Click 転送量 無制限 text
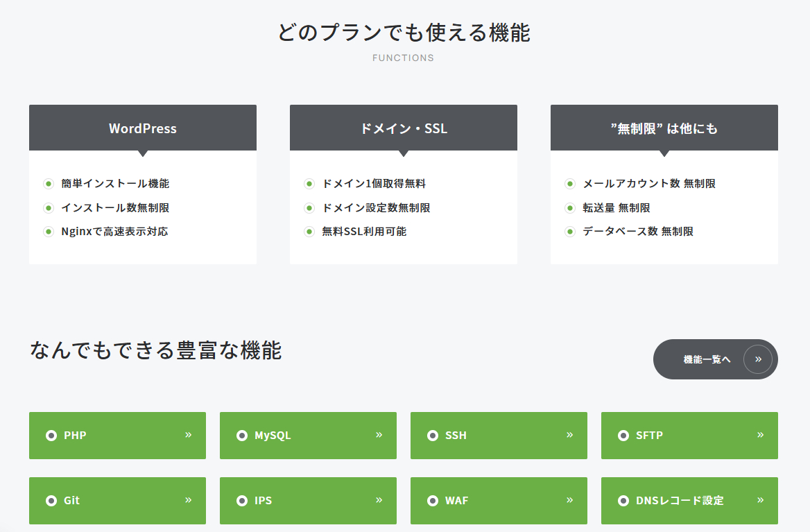The width and height of the screenshot is (810, 532). (617, 207)
